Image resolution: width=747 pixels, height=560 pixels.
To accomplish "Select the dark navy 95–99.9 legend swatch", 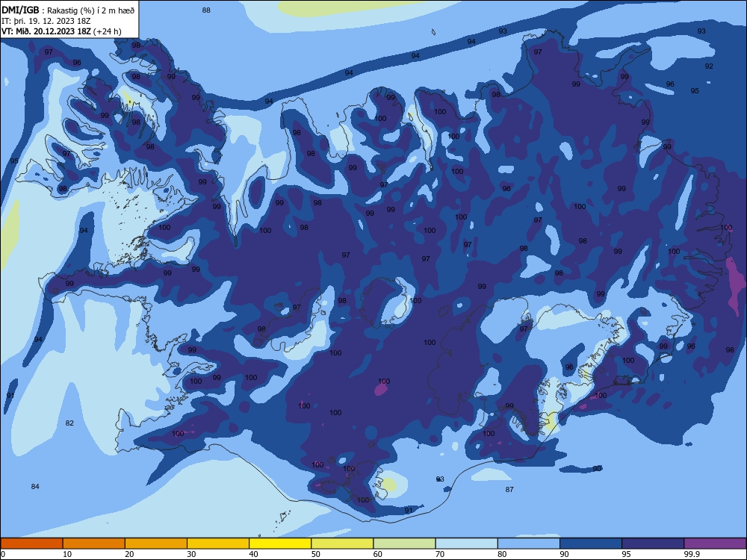I will [653, 544].
